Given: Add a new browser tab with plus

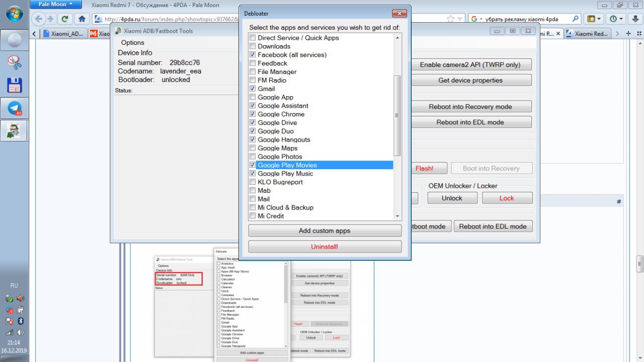Looking at the screenshot, I should click(x=628, y=34).
